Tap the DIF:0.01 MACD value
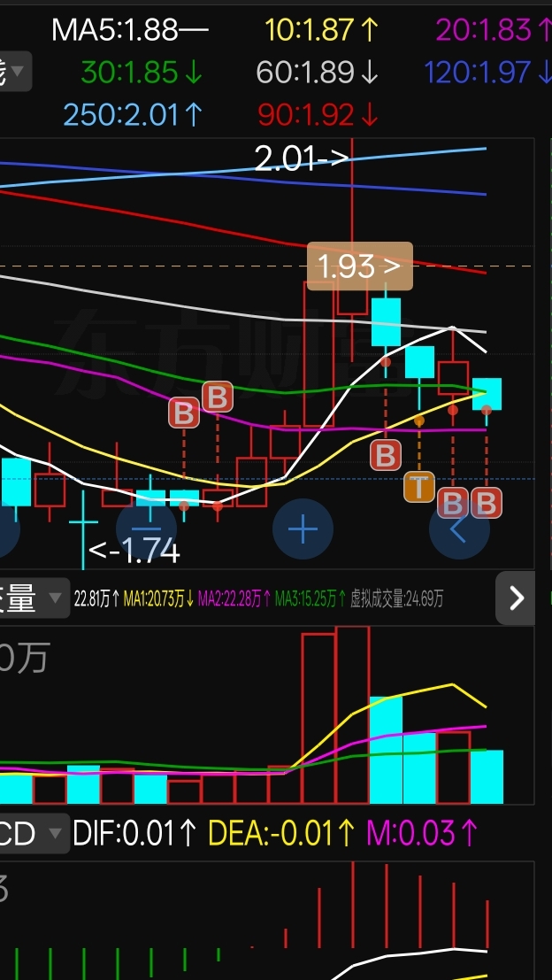This screenshot has height=980, width=552. click(134, 833)
